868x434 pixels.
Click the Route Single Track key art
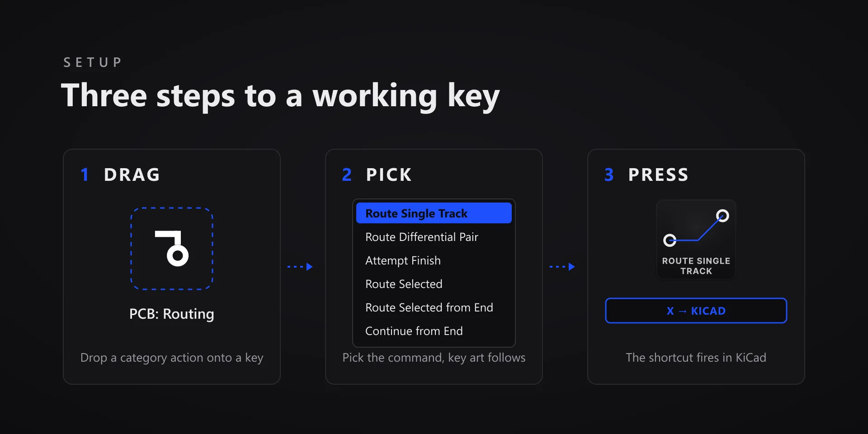point(696,240)
